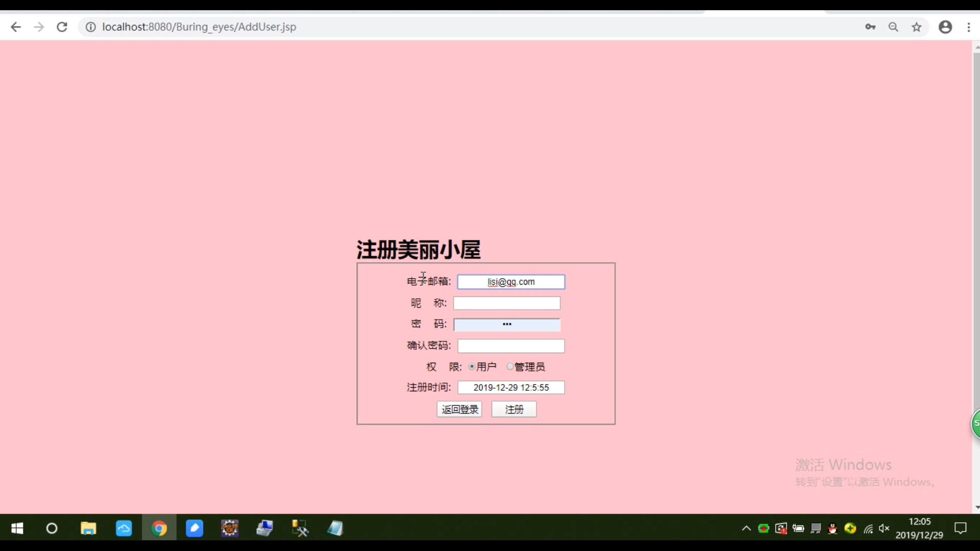Click the nickname (昵称) input field
The image size is (980, 551).
click(x=507, y=303)
